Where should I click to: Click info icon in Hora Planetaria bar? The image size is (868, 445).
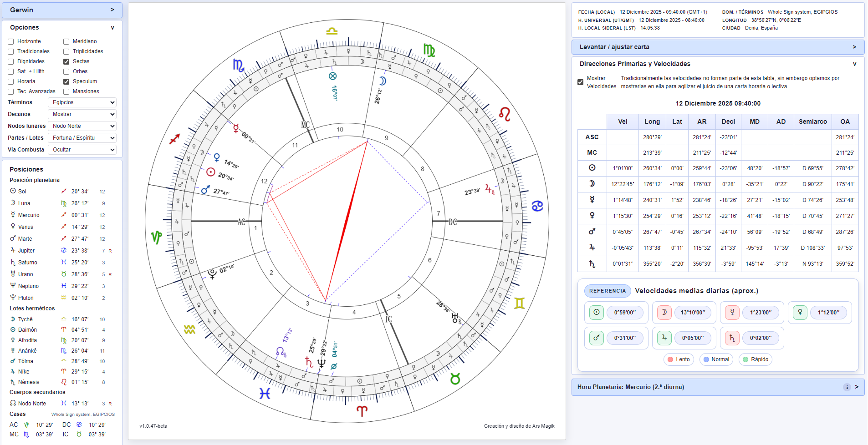847,387
